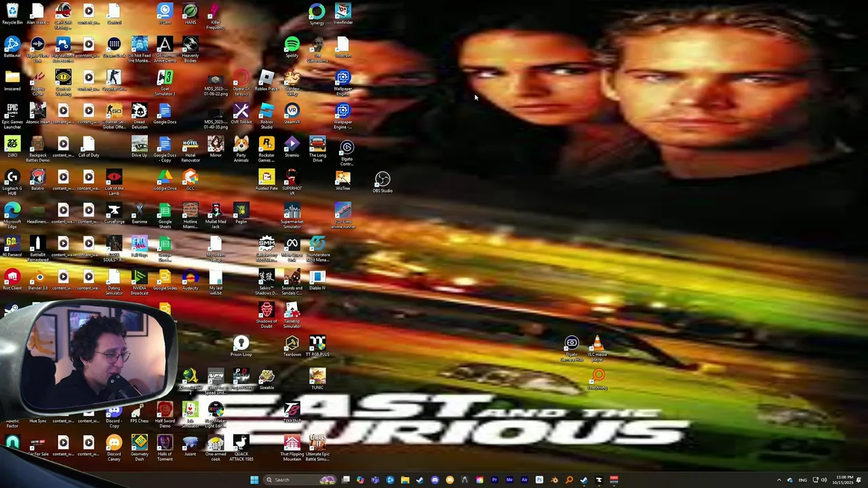Launch OBS Studio from the desktop
Viewport: 868px width, 488px height.
click(x=382, y=182)
